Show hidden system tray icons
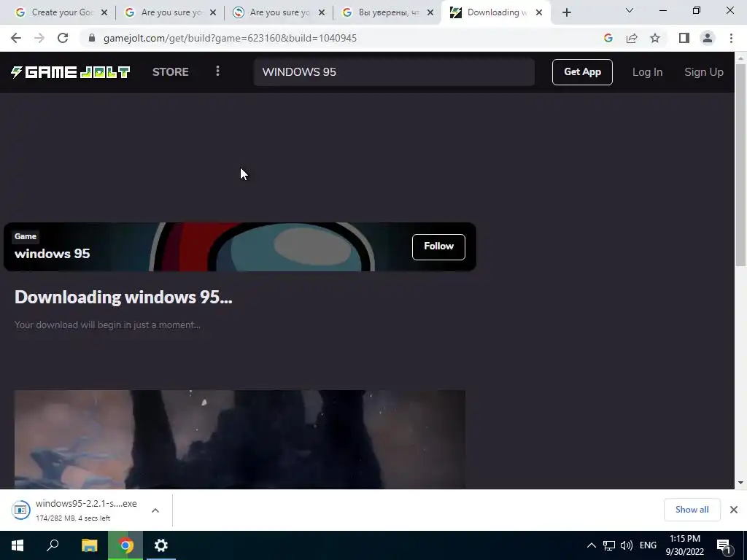This screenshot has height=560, width=747. click(591, 545)
